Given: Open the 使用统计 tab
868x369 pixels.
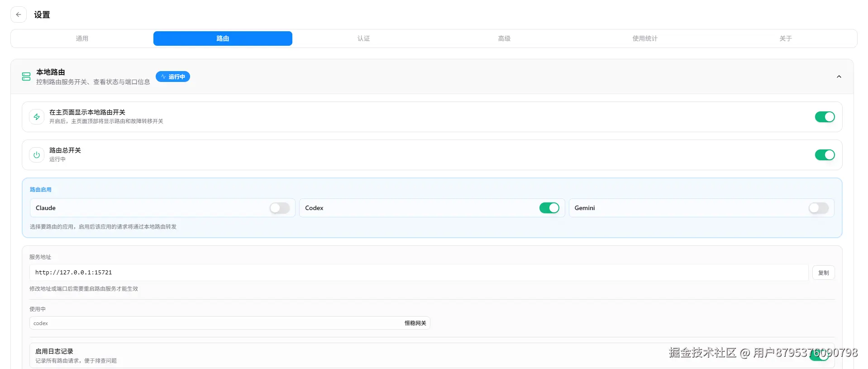Looking at the screenshot, I should pos(645,38).
